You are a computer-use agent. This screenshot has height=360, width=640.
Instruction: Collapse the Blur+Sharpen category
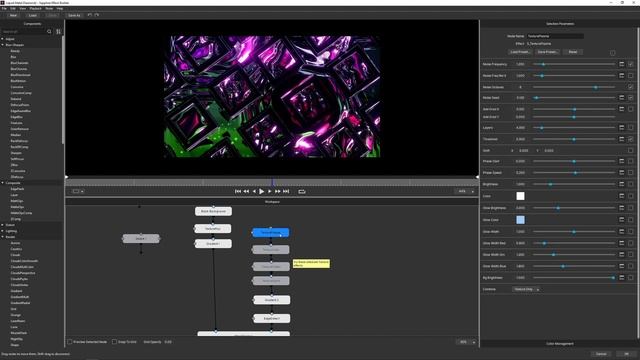[2, 45]
